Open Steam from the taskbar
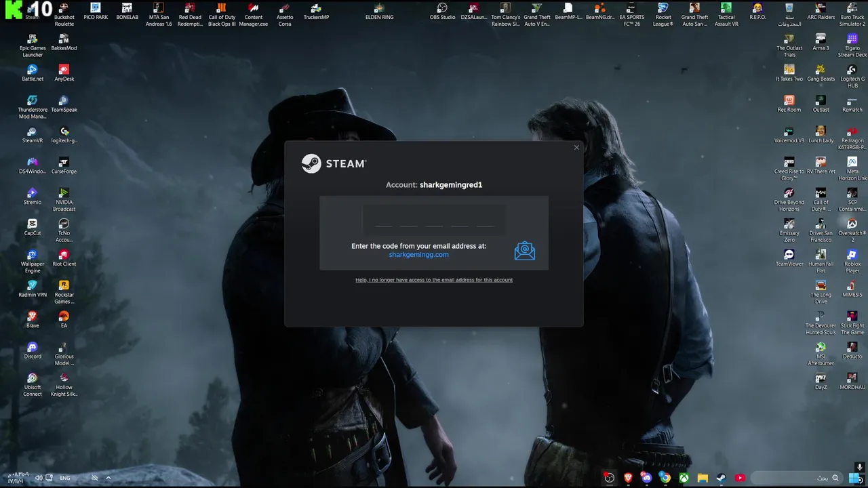The height and width of the screenshot is (488, 868). [x=721, y=478]
